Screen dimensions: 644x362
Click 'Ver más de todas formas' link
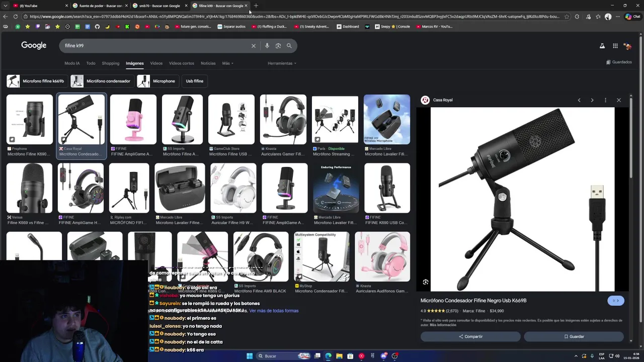click(x=274, y=311)
